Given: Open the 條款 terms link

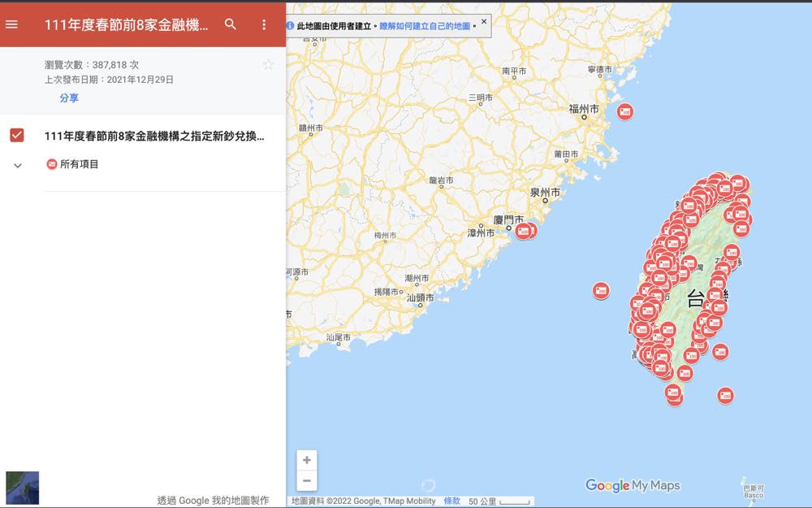Looking at the screenshot, I should pos(451,501).
